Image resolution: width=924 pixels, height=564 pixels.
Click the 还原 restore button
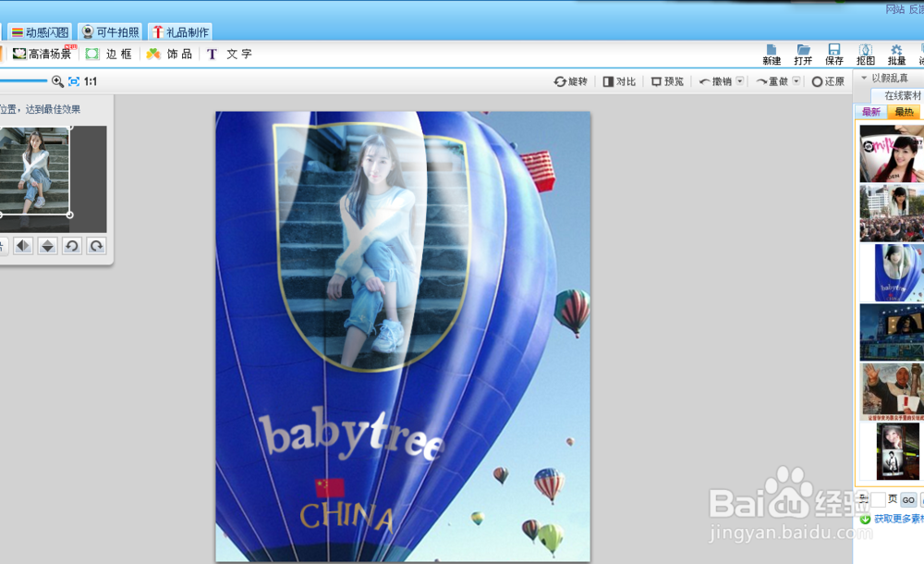pyautogui.click(x=828, y=81)
